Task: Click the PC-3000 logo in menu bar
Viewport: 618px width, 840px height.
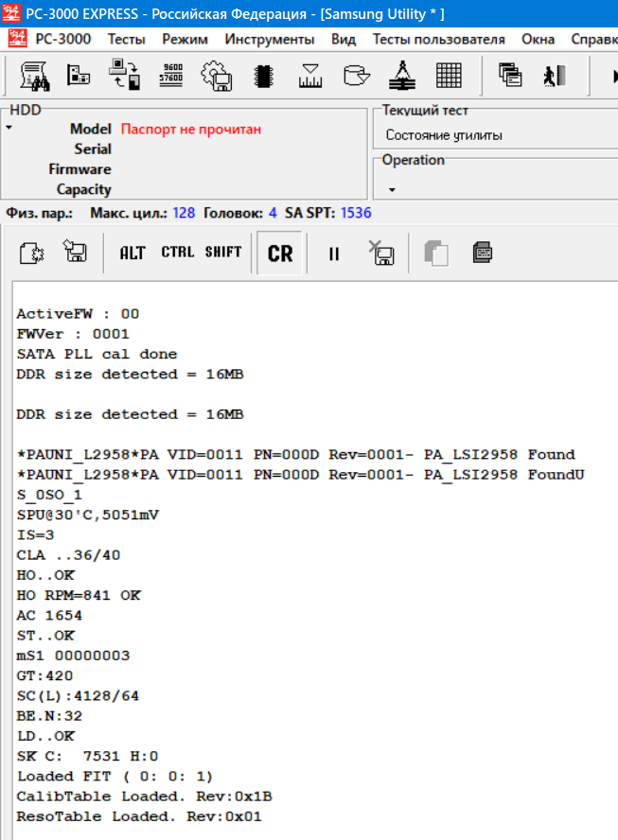Action: click(x=17, y=39)
